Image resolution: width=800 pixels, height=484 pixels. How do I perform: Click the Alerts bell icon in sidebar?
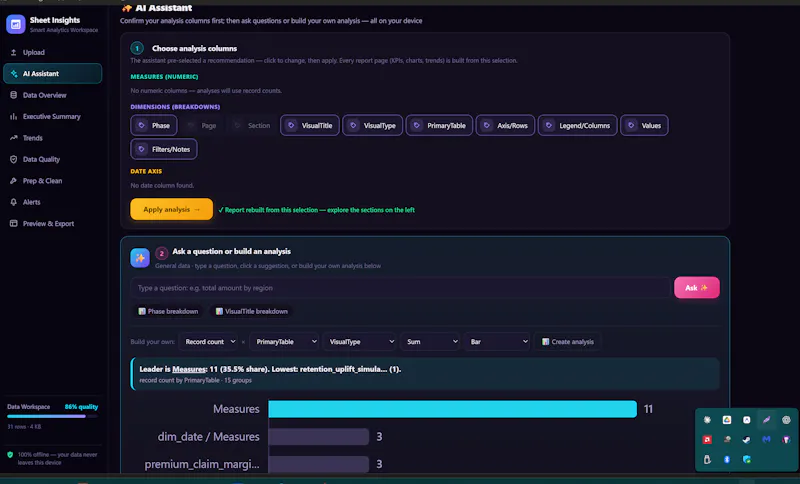click(14, 202)
